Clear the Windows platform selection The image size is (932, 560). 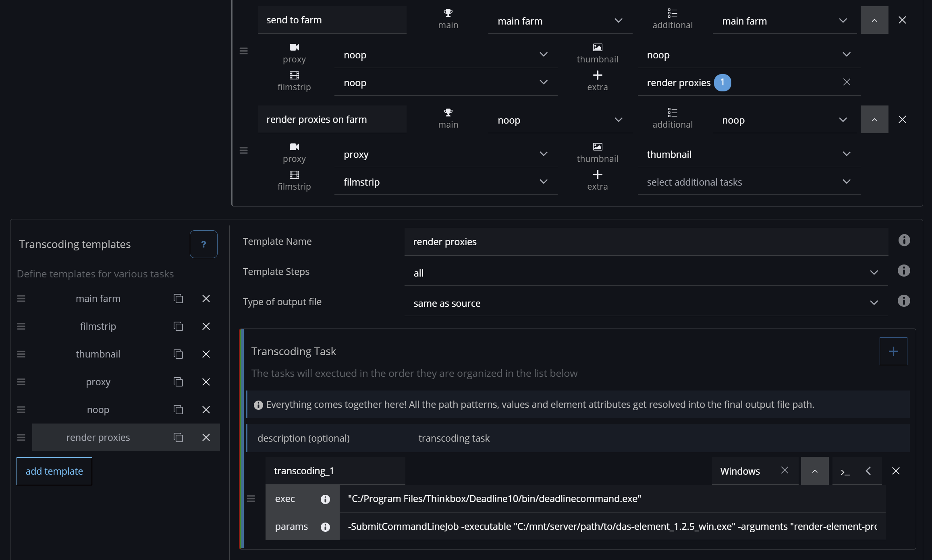(785, 470)
